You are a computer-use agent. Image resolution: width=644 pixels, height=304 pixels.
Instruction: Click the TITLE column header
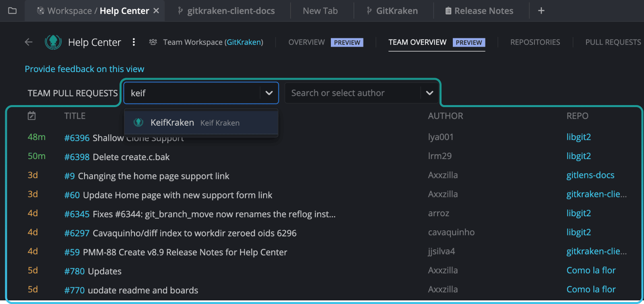click(x=75, y=116)
